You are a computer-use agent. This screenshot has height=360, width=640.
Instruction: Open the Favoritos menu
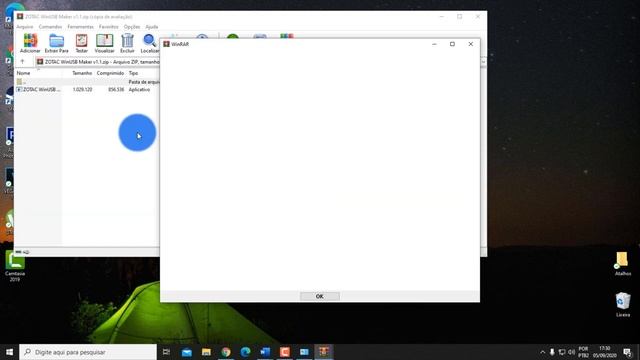[109, 27]
